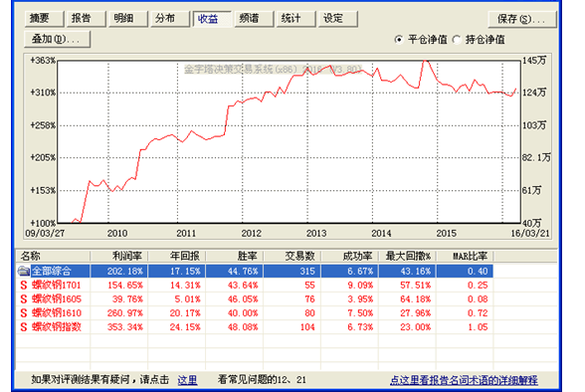Click the 这里 help link
This screenshot has height=392, width=585.
pos(187,380)
